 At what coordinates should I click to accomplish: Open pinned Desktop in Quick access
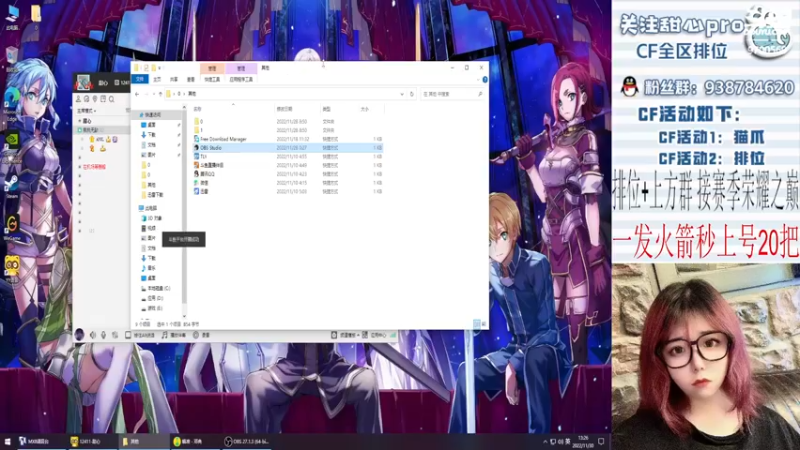[x=148, y=125]
